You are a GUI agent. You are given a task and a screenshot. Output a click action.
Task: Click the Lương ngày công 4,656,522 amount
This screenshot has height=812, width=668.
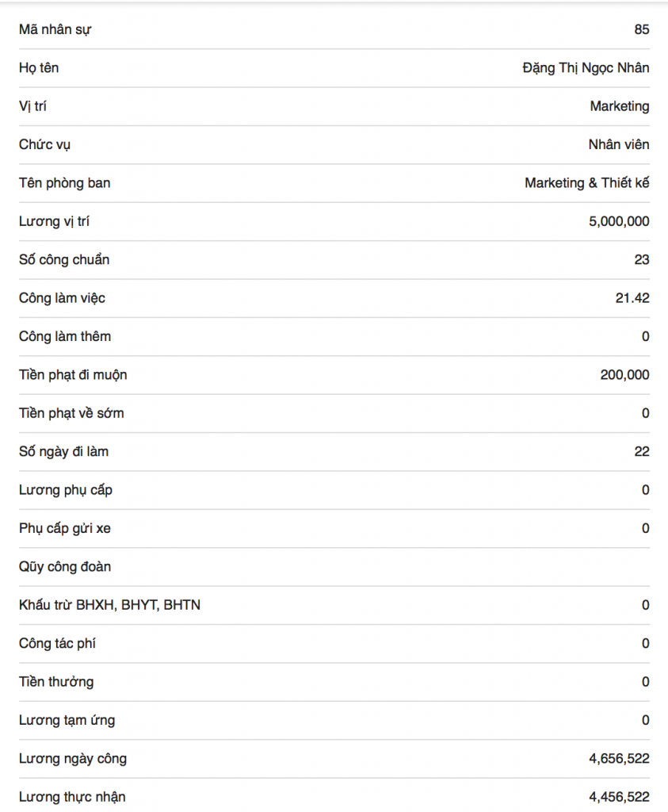point(619,759)
